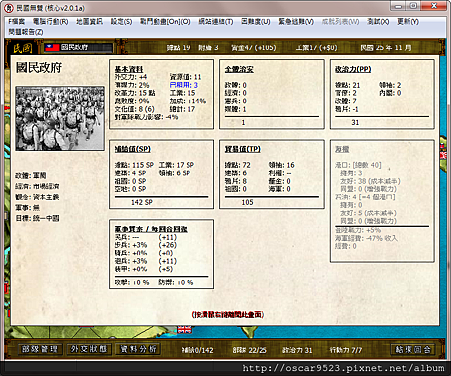Click the 補給值(SP) panel title
This screenshot has width=451, height=376.
pyautogui.click(x=133, y=149)
